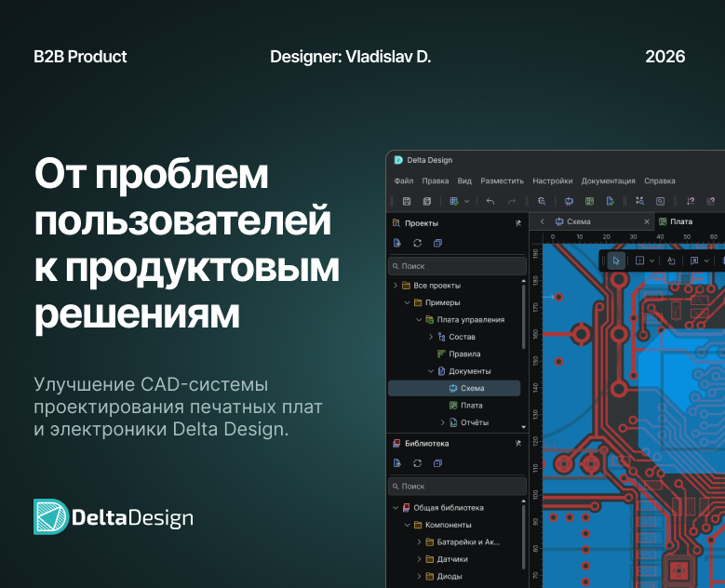Click the dashed arrow question mark toolbar icon
Image resolution: width=725 pixels, height=588 pixels.
[691, 201]
